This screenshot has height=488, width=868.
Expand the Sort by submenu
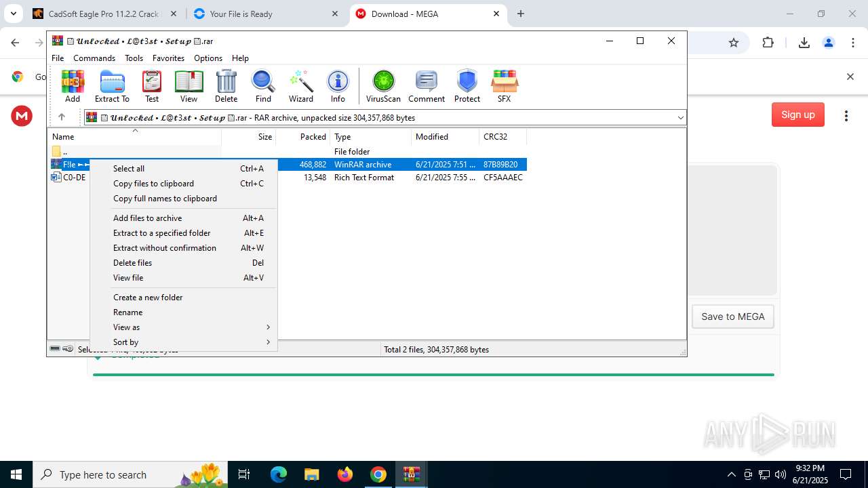[x=184, y=342]
